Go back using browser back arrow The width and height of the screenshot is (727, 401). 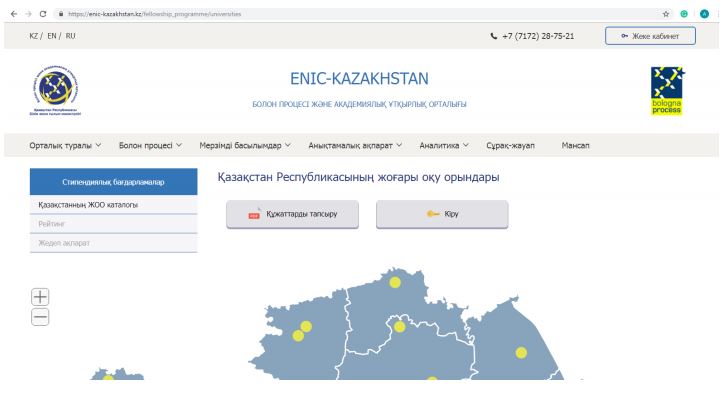coord(14,14)
